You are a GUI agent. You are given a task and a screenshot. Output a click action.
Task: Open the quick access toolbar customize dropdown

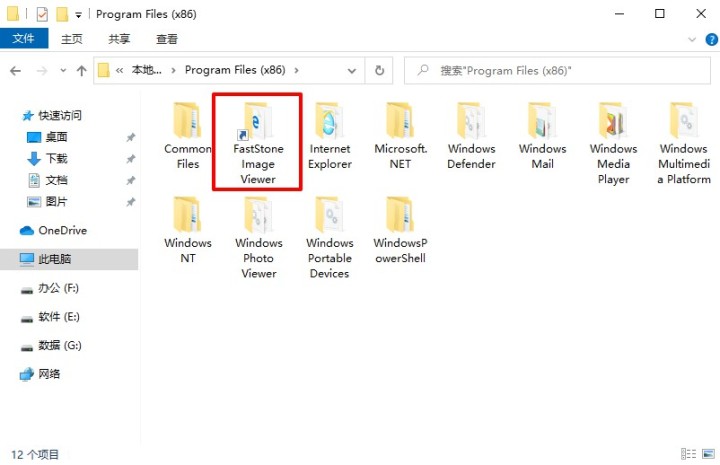(79, 15)
